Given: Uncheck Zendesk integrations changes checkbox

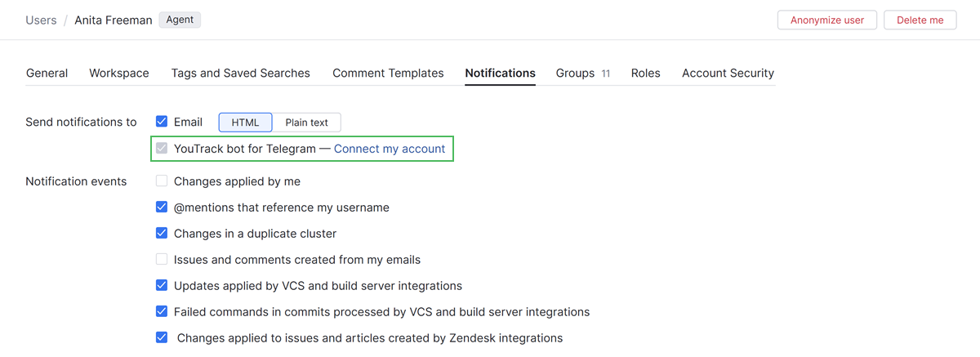Looking at the screenshot, I should (162, 337).
